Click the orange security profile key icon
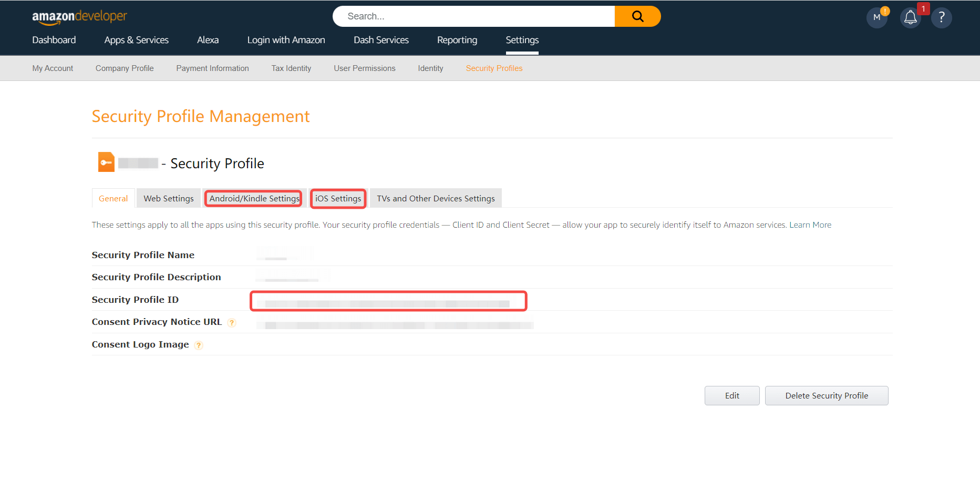 (x=106, y=162)
